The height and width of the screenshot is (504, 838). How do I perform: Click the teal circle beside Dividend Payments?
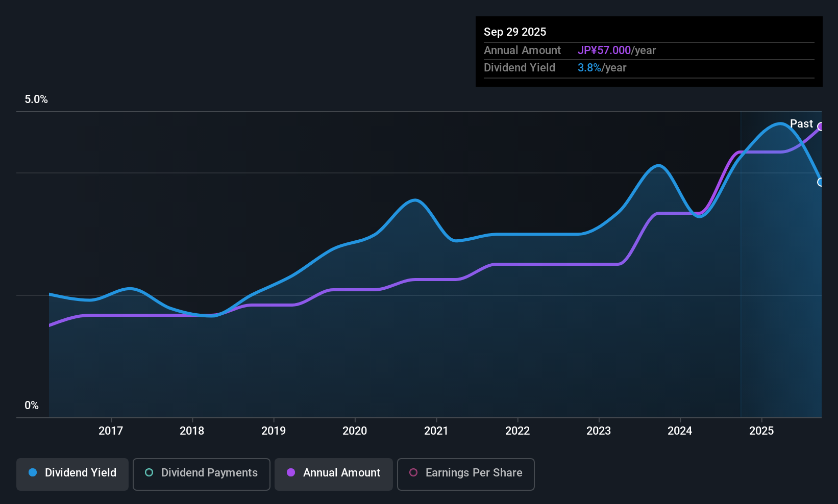[x=149, y=472]
